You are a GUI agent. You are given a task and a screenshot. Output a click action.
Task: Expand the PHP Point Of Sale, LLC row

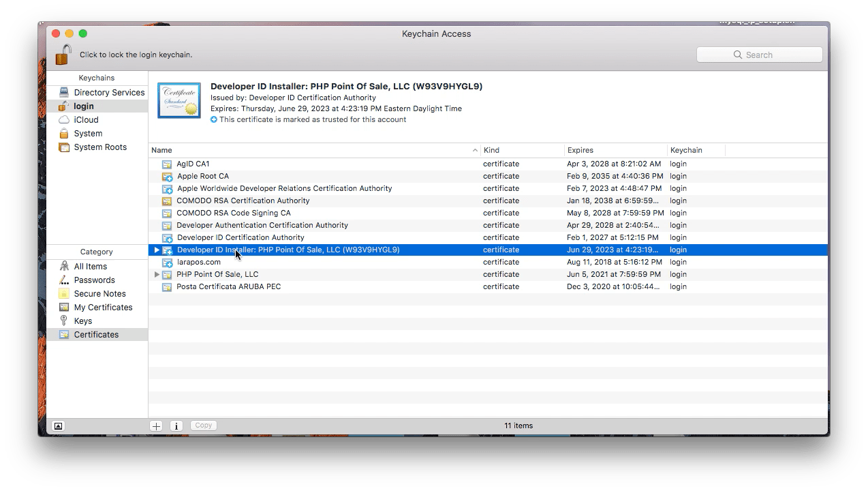coord(157,274)
